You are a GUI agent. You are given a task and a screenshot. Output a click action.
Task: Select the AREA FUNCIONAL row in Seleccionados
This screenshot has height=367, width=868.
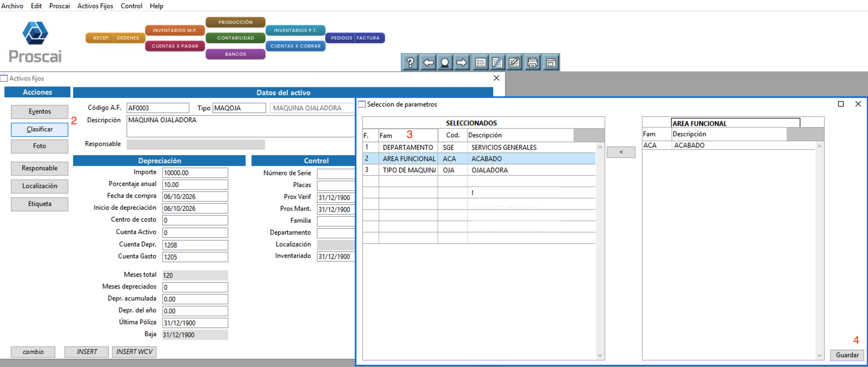pos(479,159)
